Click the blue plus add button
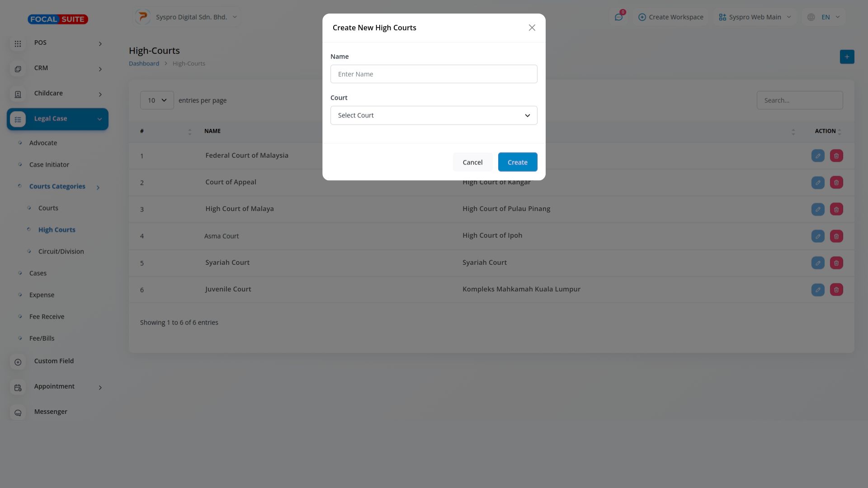This screenshot has height=488, width=868. (847, 57)
